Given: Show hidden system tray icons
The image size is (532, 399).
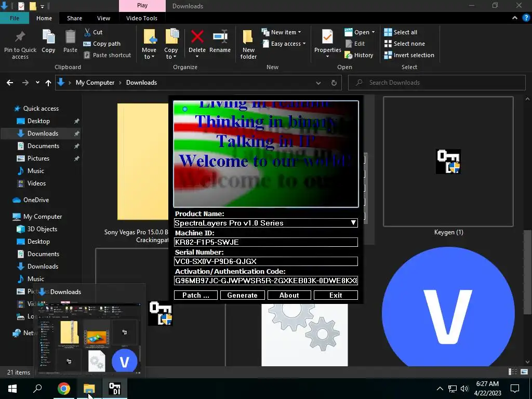Looking at the screenshot, I should click(x=440, y=389).
